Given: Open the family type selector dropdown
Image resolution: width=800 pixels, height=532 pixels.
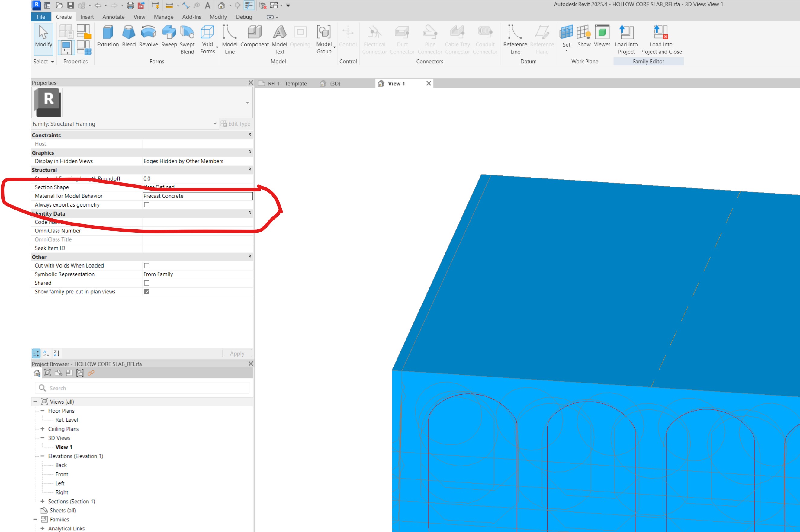Looking at the screenshot, I should pos(215,123).
